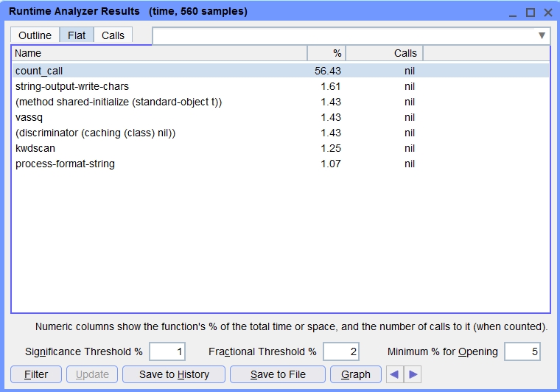
Task: Switch to the Outline tab
Action: (x=35, y=35)
